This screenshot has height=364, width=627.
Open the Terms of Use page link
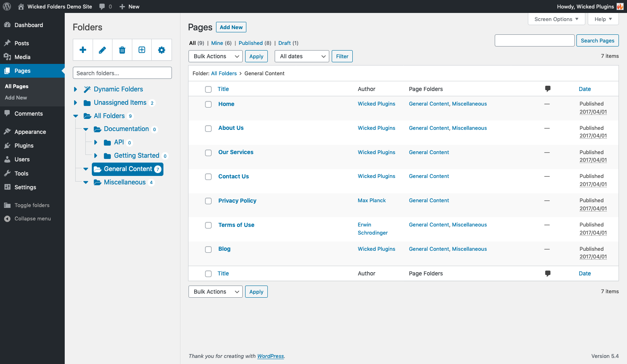click(x=236, y=225)
